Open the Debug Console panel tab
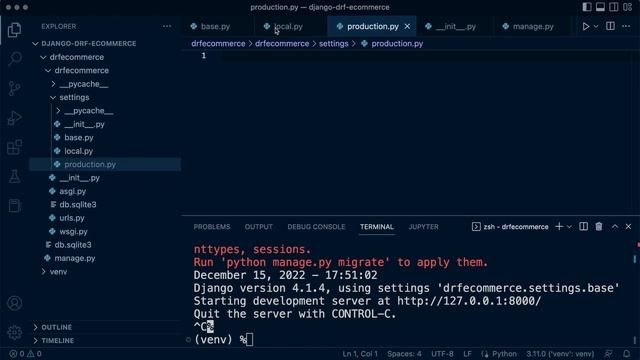Viewport: 640px width, 360px height. point(316,227)
